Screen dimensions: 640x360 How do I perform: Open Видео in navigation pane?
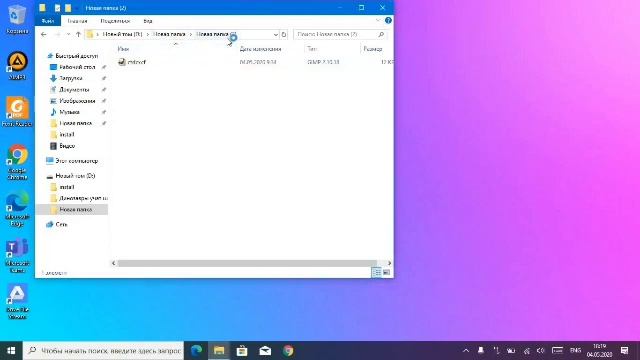click(67, 146)
